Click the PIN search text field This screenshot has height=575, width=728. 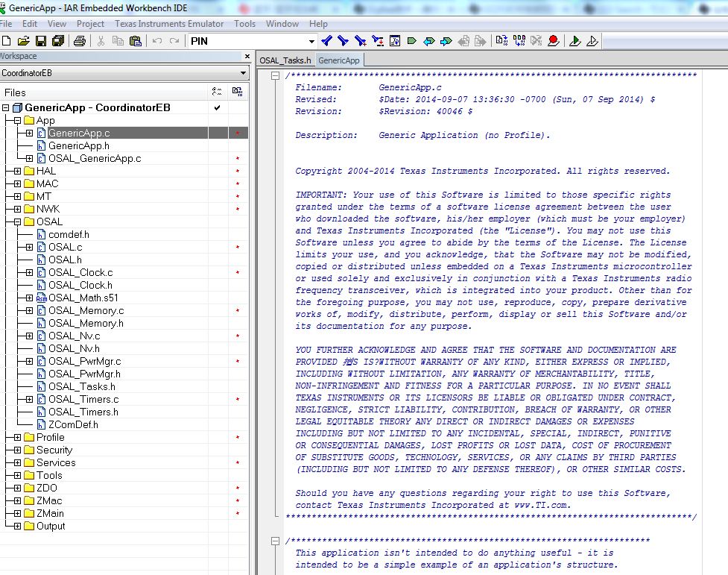point(247,41)
